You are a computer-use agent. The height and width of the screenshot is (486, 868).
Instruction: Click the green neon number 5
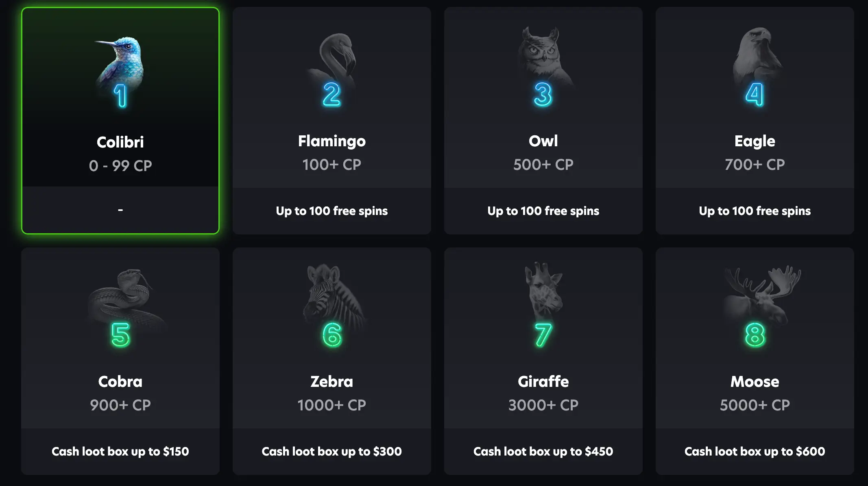pyautogui.click(x=121, y=335)
